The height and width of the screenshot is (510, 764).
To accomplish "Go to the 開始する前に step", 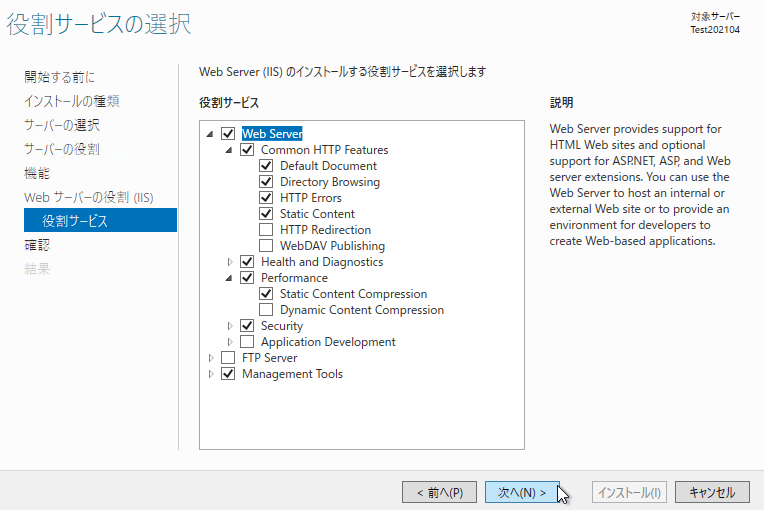I will point(59,77).
